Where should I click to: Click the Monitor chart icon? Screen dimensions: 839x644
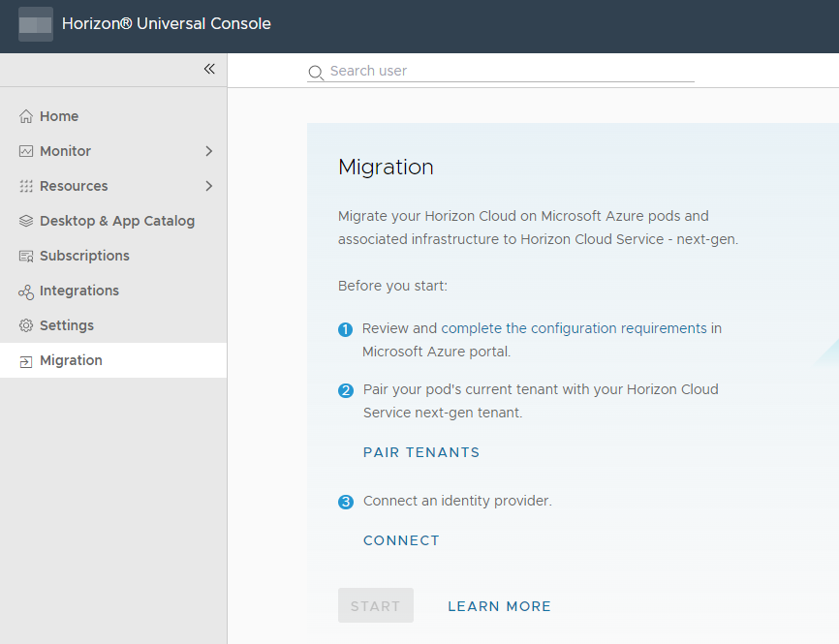tap(26, 151)
